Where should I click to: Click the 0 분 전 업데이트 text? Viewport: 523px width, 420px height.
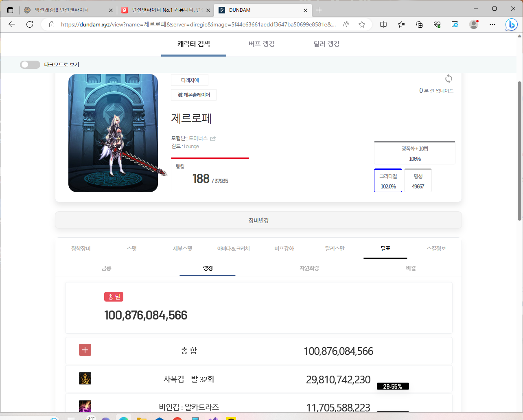point(436,91)
